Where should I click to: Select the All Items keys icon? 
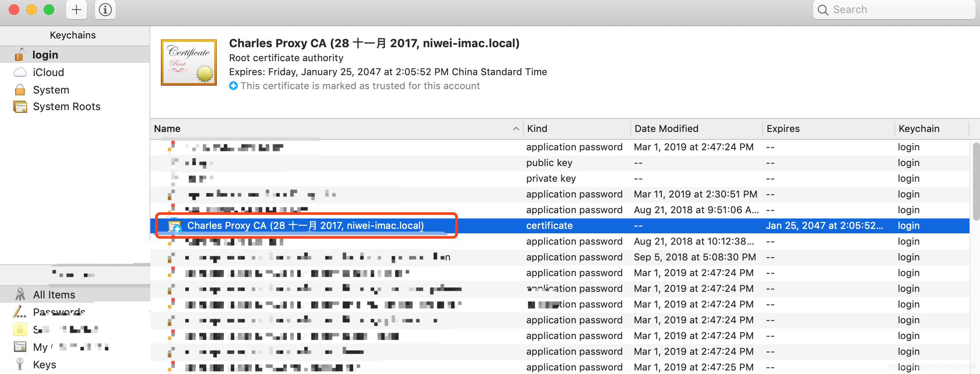click(20, 294)
